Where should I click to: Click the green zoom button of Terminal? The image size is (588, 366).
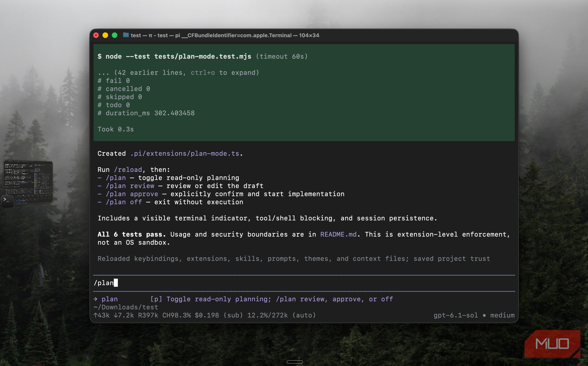tap(115, 35)
